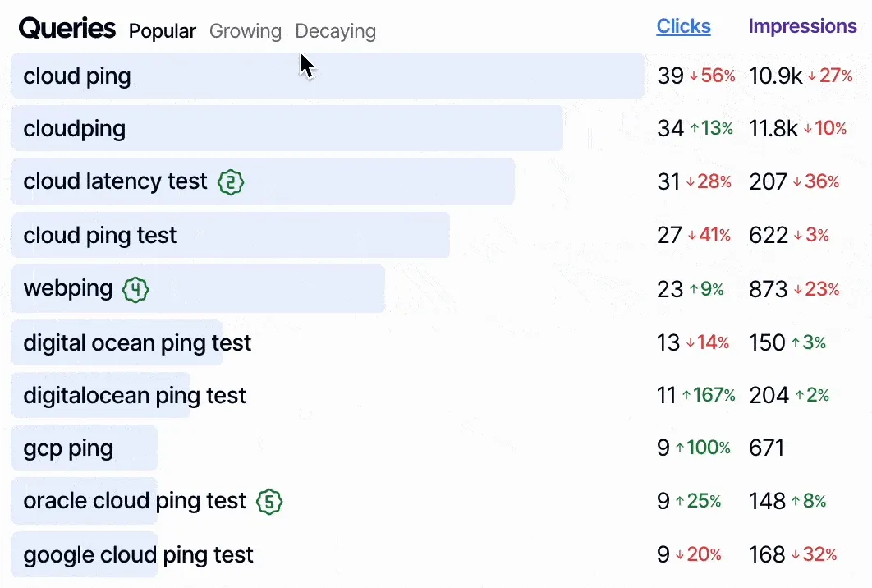The image size is (872, 588).
Task: Open the "cloudping" query row
Action: tap(75, 129)
